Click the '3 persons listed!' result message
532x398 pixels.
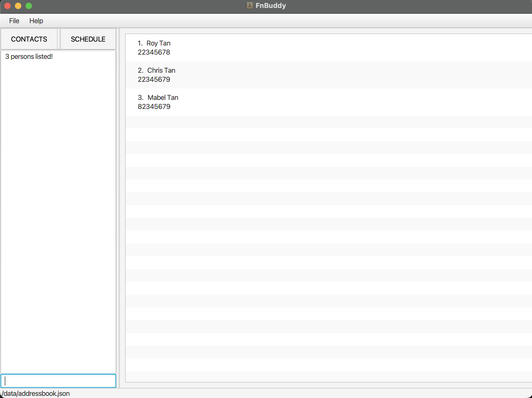(29, 56)
